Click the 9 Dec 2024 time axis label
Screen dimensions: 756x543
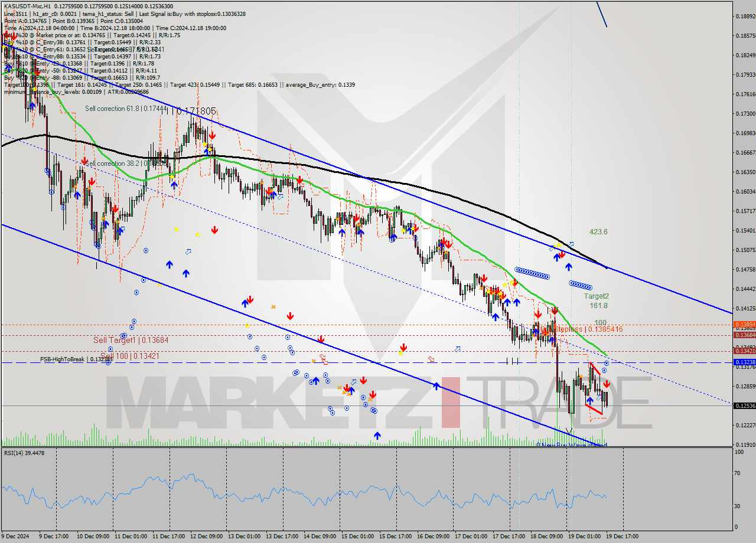[x=16, y=537]
